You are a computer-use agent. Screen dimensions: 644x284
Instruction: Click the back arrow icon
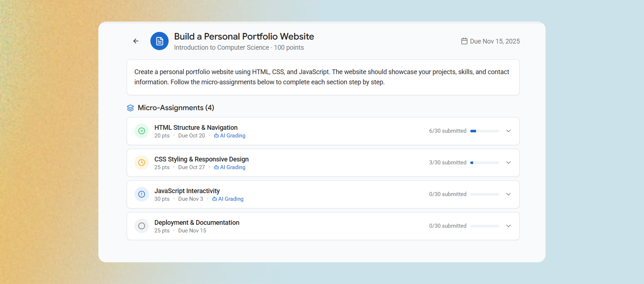click(136, 41)
